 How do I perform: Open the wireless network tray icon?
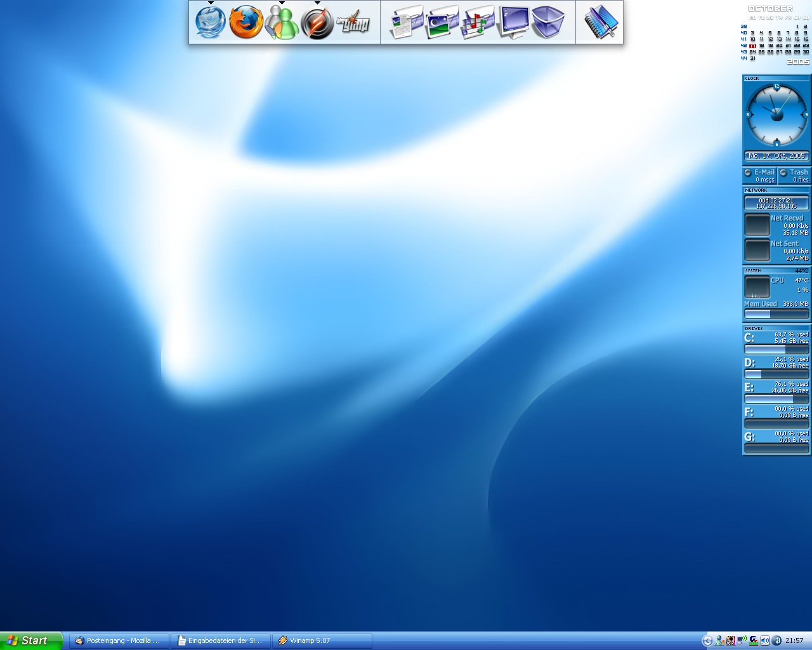[742, 640]
